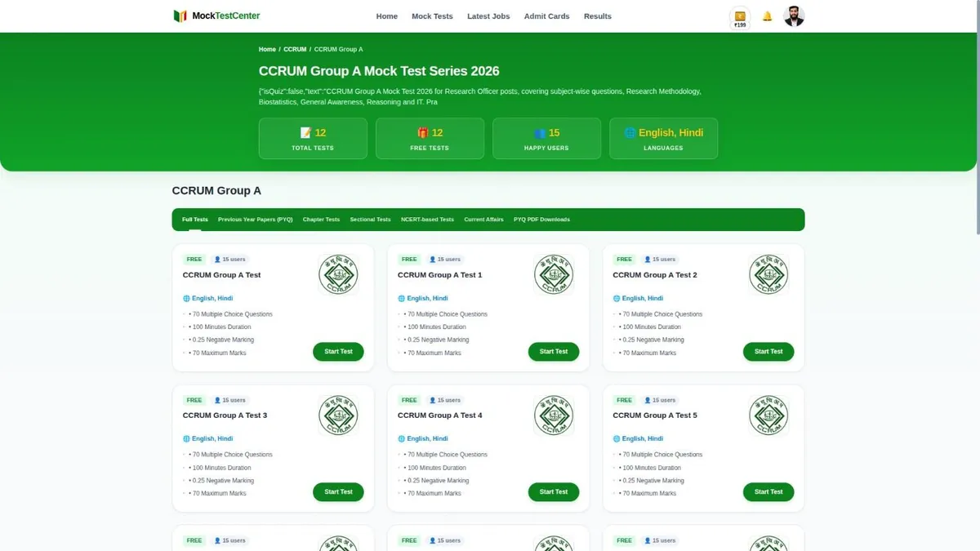Screen dimensions: 980x551
Task: Click CCRUM logo on Test 2 card
Action: pos(768,274)
